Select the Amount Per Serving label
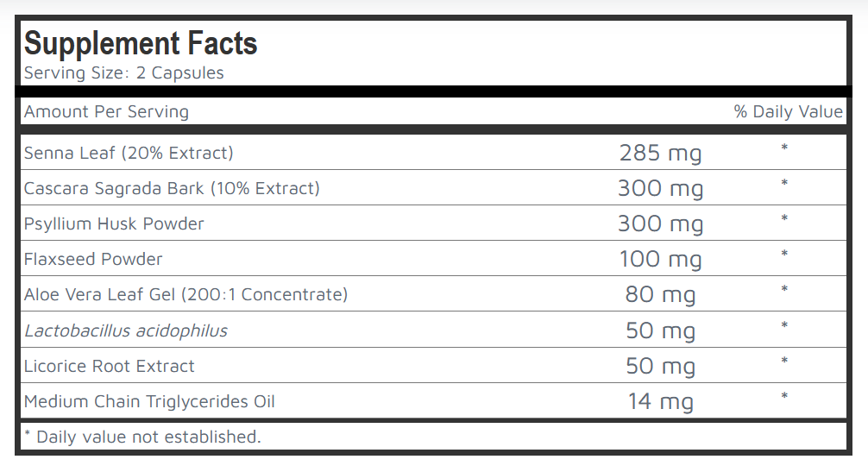 pos(106,111)
